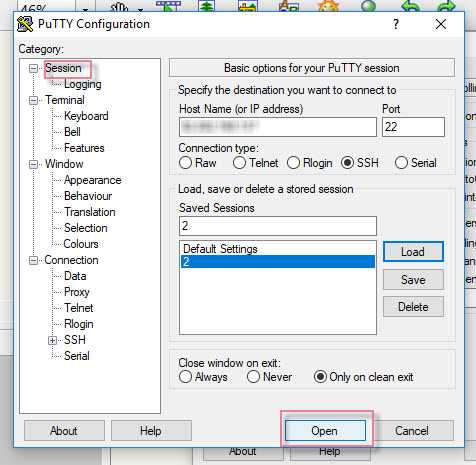
Task: Open the Selection settings category
Action: coord(86,228)
